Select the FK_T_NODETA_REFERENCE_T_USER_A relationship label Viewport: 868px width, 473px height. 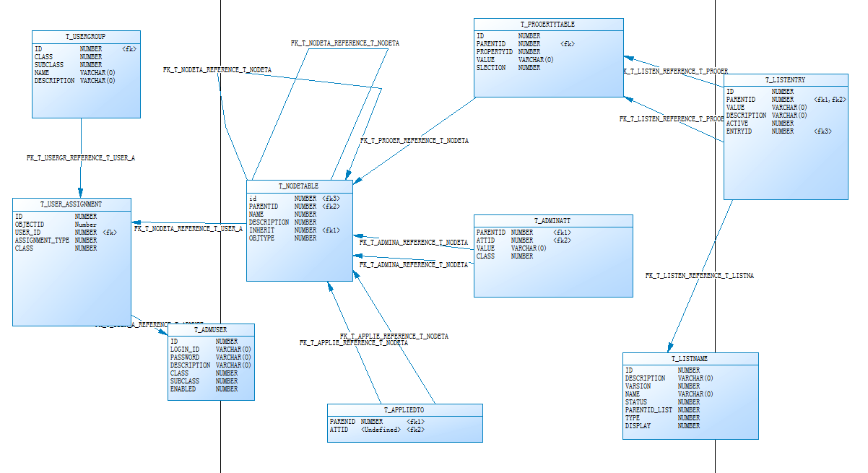pyautogui.click(x=188, y=229)
